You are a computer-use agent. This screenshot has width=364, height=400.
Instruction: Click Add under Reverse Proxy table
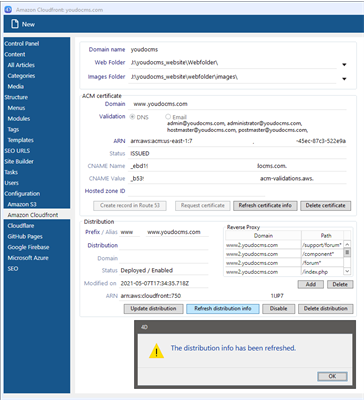(311, 284)
